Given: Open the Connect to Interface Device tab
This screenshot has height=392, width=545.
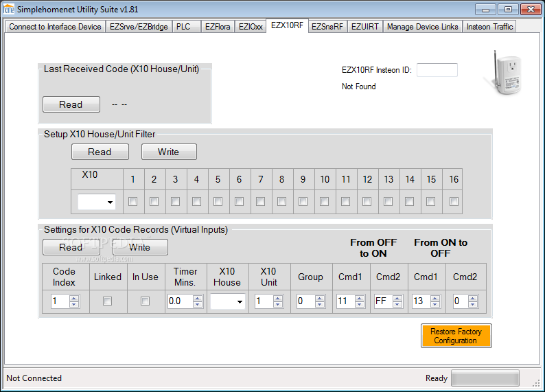Looking at the screenshot, I should pyautogui.click(x=56, y=27).
